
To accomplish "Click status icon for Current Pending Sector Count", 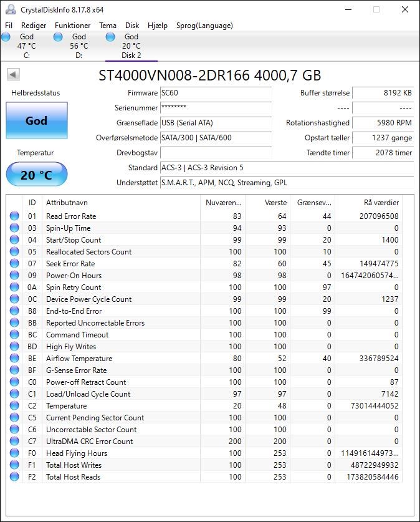I will 14,417.
